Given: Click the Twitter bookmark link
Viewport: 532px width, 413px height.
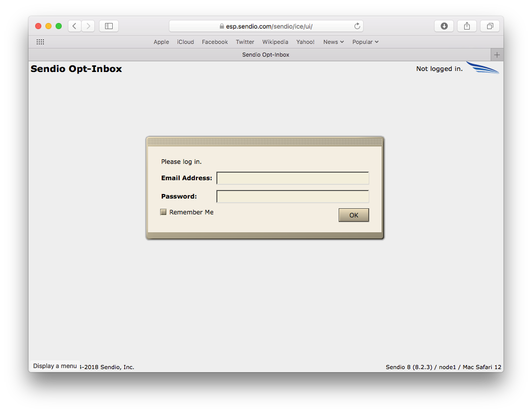Looking at the screenshot, I should [245, 41].
